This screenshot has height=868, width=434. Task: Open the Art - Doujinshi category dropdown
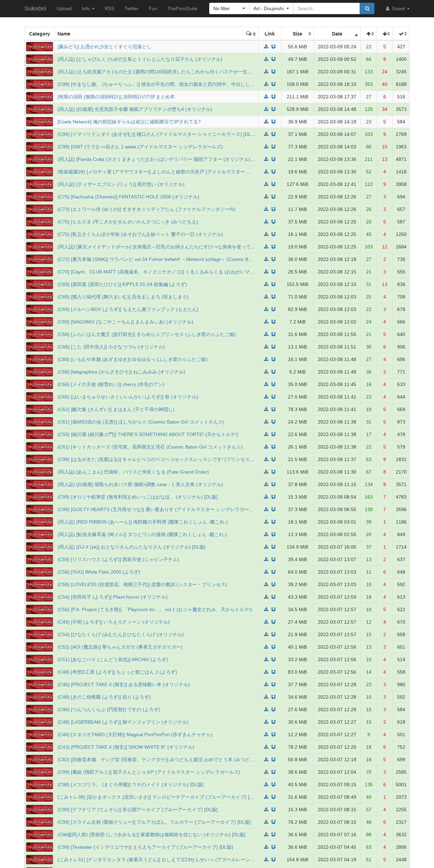click(x=271, y=8)
